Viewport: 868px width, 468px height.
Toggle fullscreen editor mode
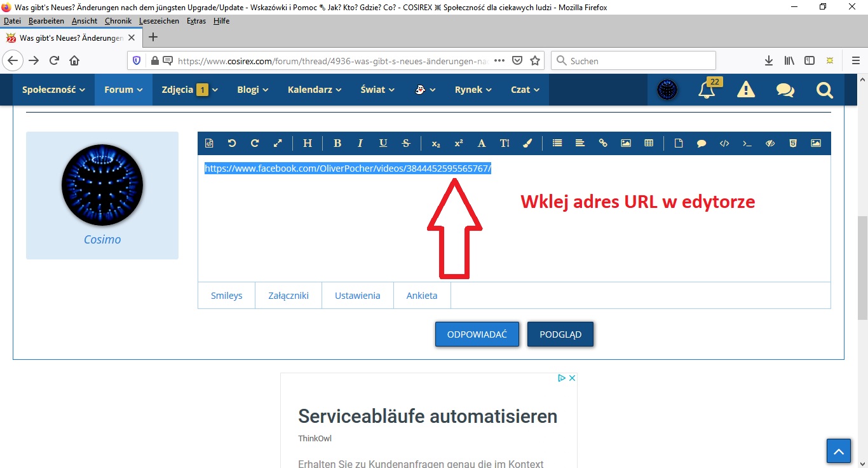(278, 143)
